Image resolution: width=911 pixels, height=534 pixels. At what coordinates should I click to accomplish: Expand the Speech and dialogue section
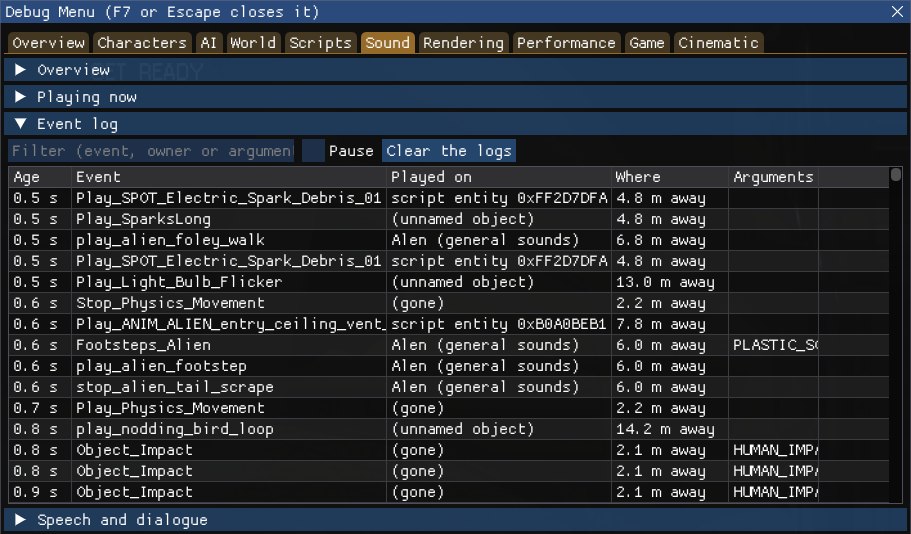click(x=455, y=520)
